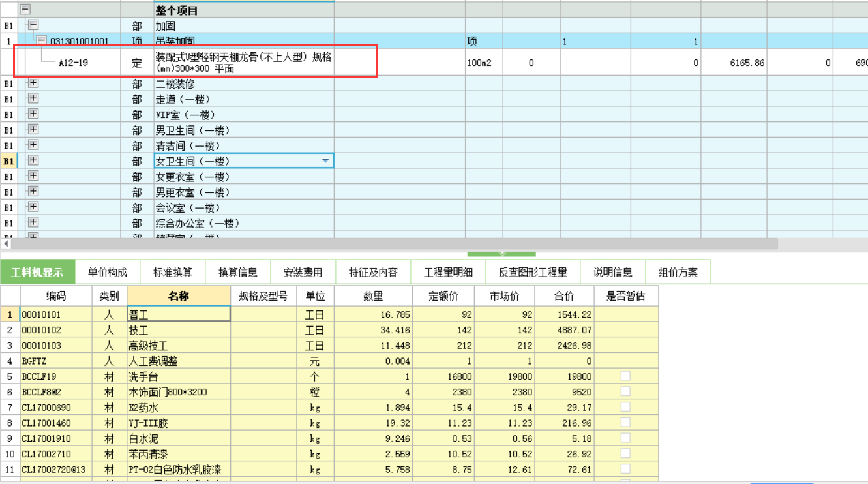This screenshot has width=868, height=484.
Task: Click the 编码 column header
Action: [56, 295]
